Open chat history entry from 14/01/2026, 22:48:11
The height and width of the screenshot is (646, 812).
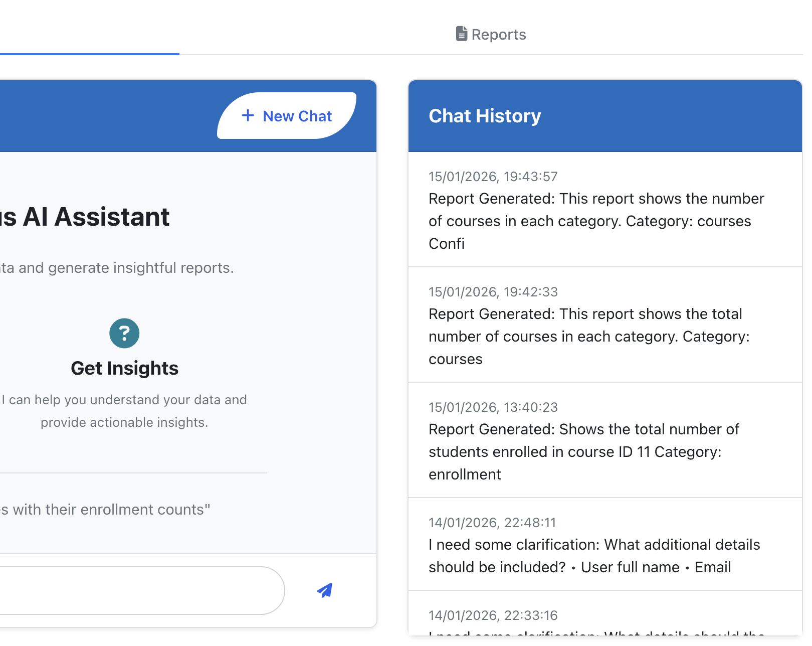point(605,545)
